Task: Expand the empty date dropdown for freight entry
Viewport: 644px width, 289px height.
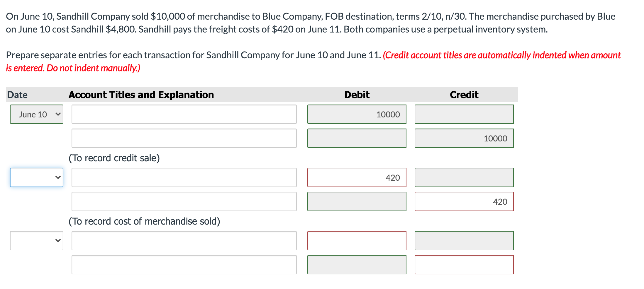Action: (x=36, y=177)
